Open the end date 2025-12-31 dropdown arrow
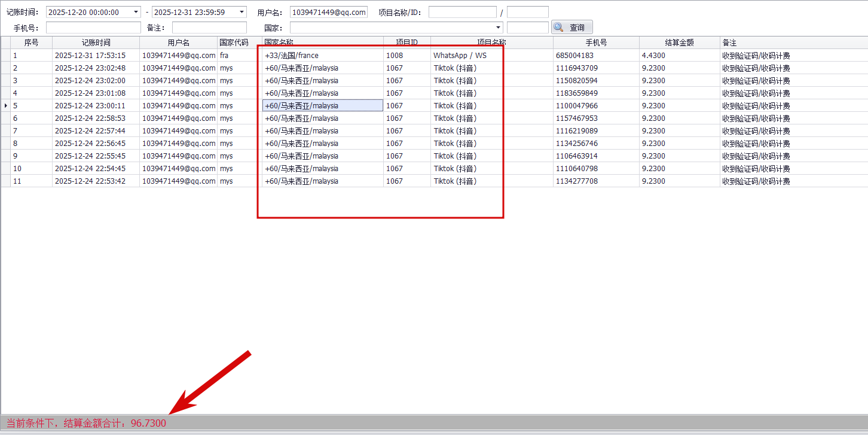This screenshot has height=435, width=868. [x=242, y=12]
